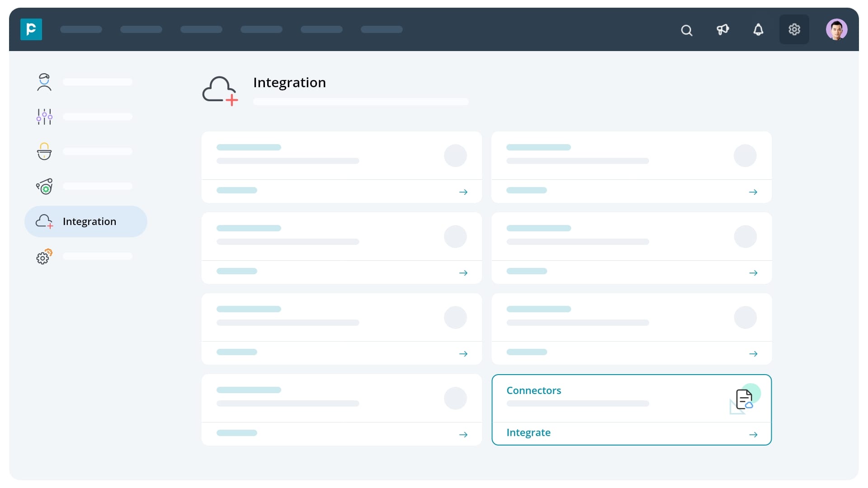Viewport: 868px width, 488px height.
Task: Click the sliders preferences icon in sidebar
Action: coord(44,117)
